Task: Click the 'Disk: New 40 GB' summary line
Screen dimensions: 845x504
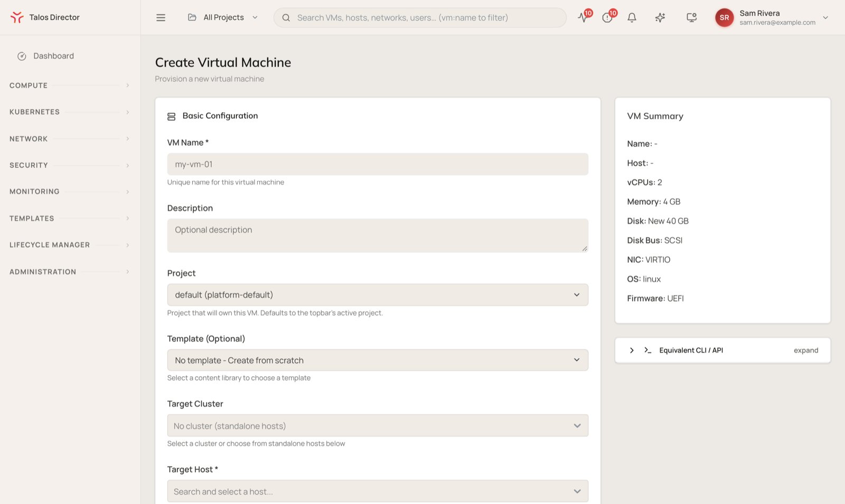Action: click(658, 221)
